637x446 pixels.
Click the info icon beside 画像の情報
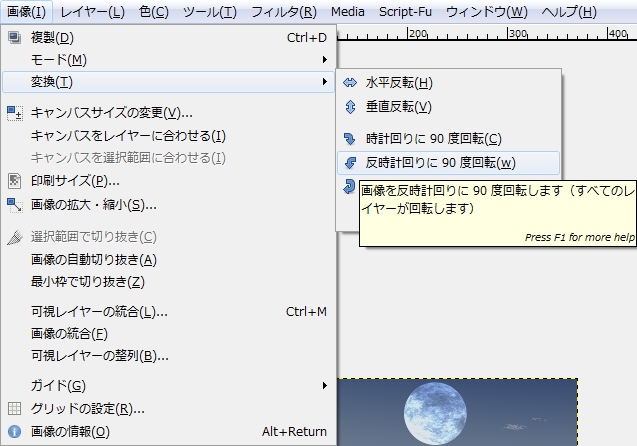tap(15, 431)
